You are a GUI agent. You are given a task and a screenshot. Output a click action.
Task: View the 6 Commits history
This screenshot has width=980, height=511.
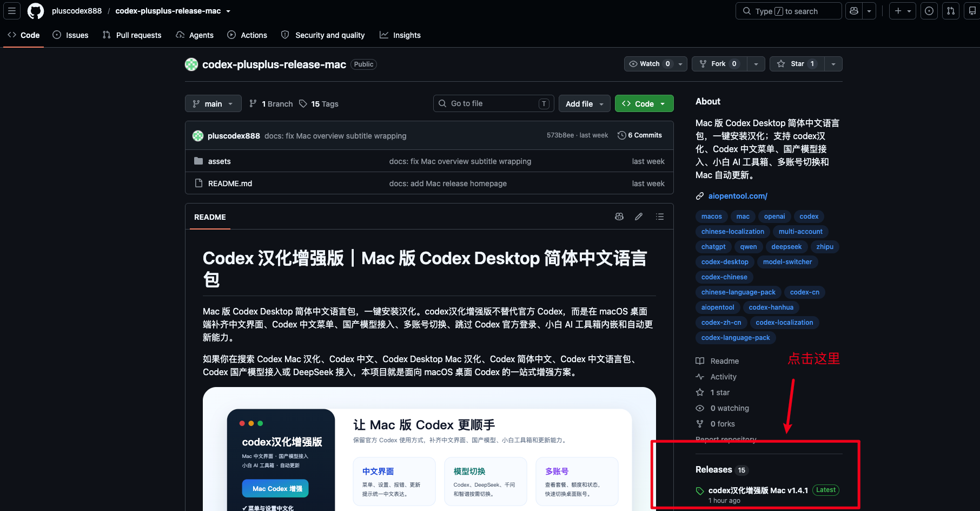pos(640,135)
